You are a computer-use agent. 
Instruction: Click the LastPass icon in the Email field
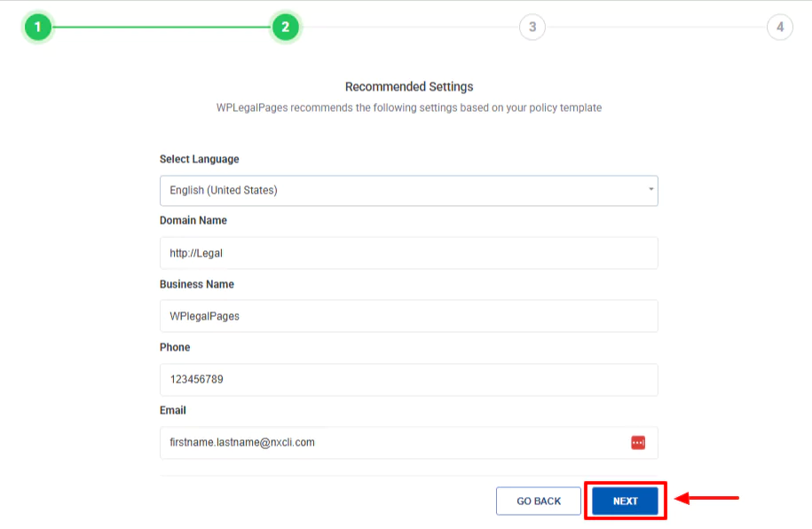coord(638,442)
